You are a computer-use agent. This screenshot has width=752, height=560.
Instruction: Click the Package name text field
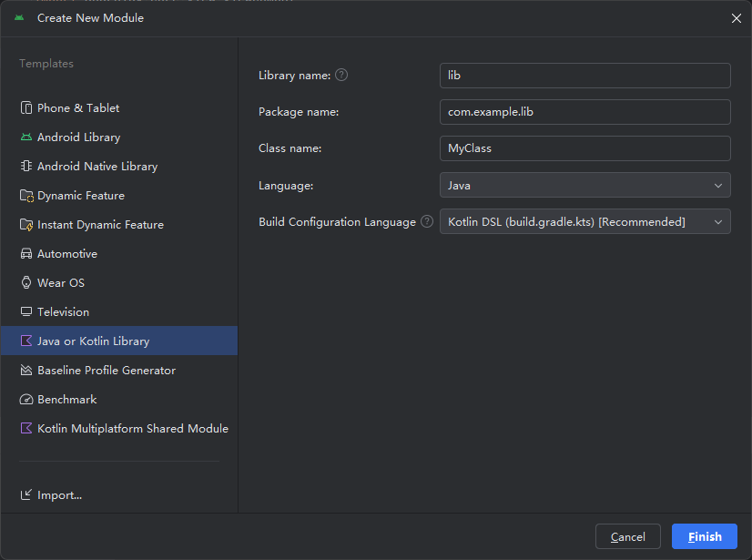coord(584,112)
